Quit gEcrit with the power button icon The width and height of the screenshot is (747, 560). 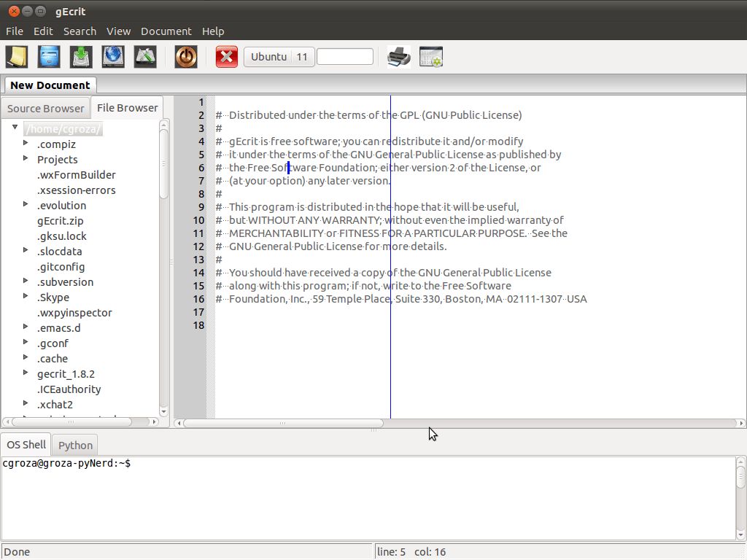click(185, 56)
